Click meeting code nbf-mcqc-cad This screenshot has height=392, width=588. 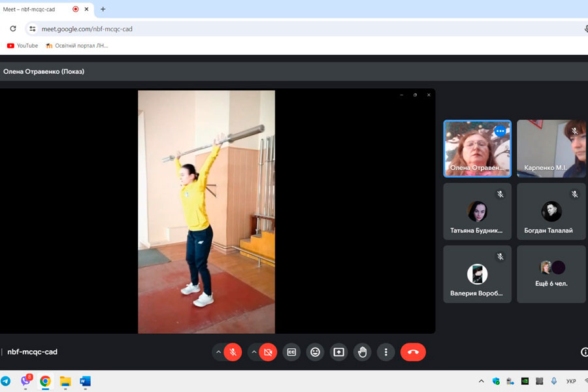click(x=32, y=352)
